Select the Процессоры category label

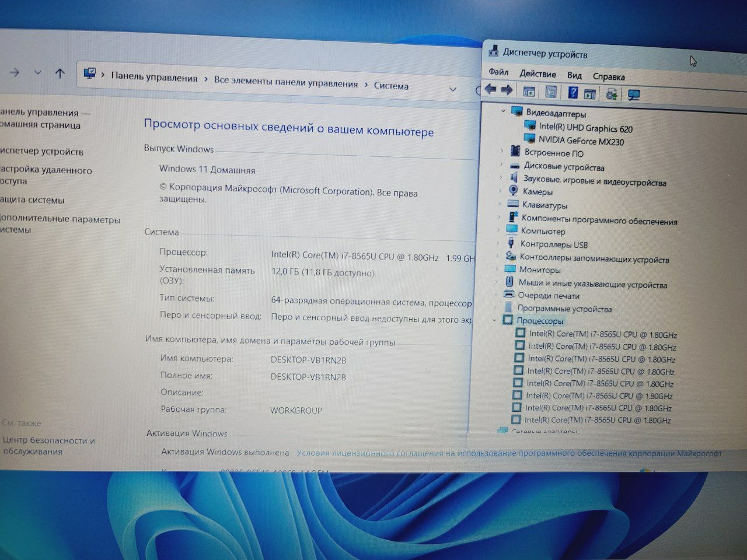[540, 320]
